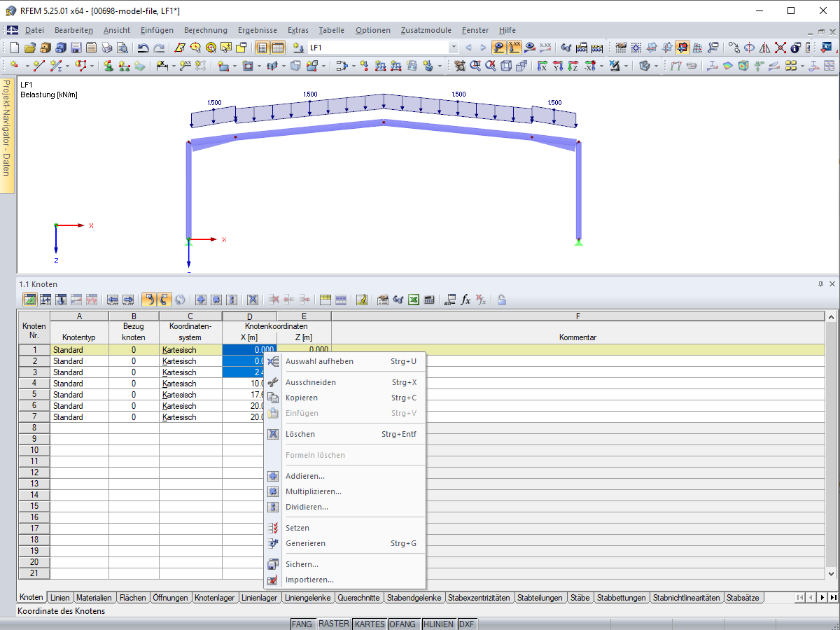
Task: Select Auswahl aufheben in the context menu
Action: pos(344,361)
